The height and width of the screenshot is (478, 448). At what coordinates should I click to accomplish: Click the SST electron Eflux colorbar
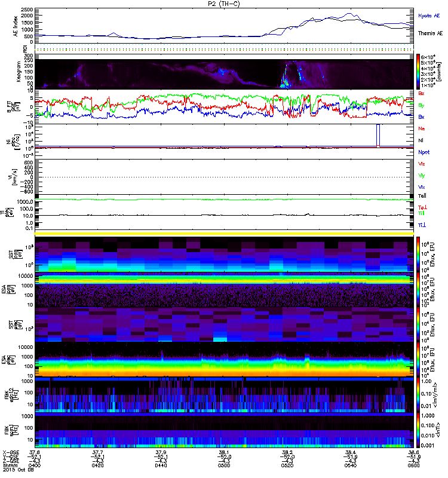pos(418,324)
